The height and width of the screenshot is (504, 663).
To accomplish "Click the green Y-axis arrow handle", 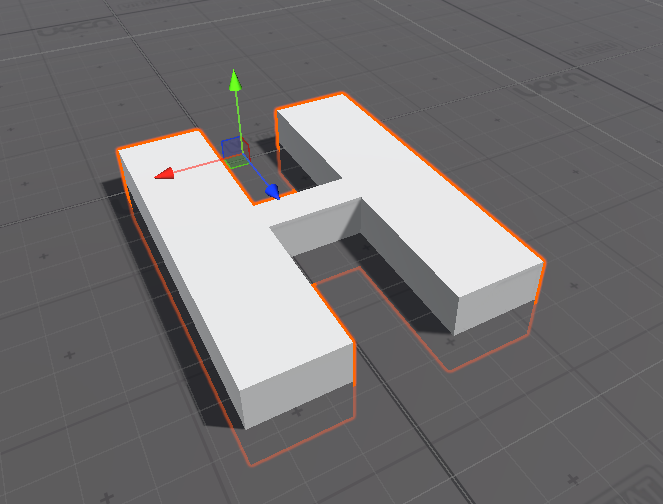I will point(234,81).
